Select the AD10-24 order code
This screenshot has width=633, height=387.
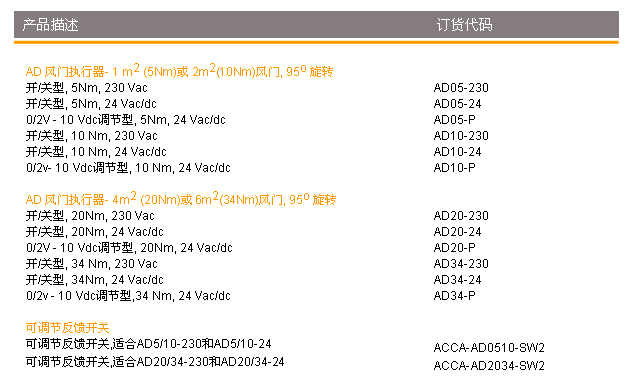(x=457, y=152)
